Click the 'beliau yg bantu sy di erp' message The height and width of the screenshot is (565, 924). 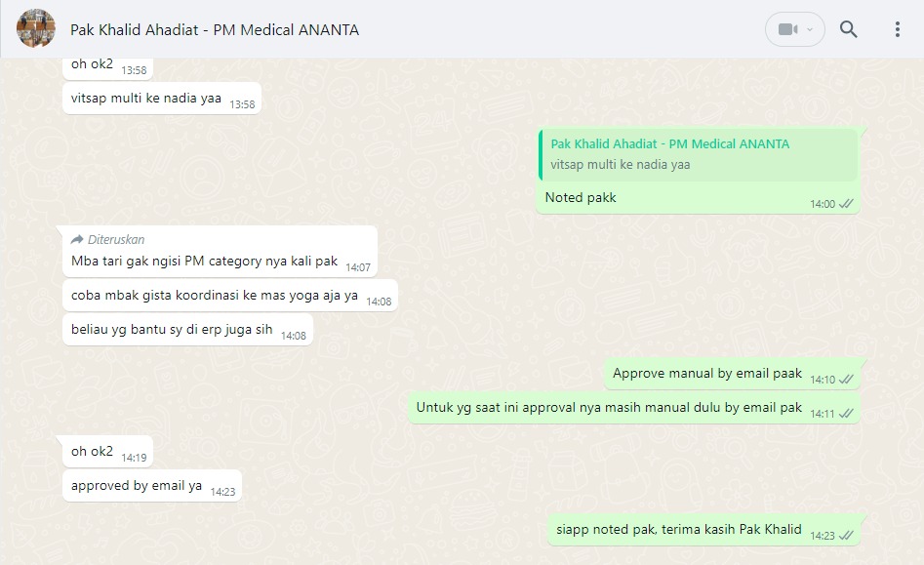[187, 330]
